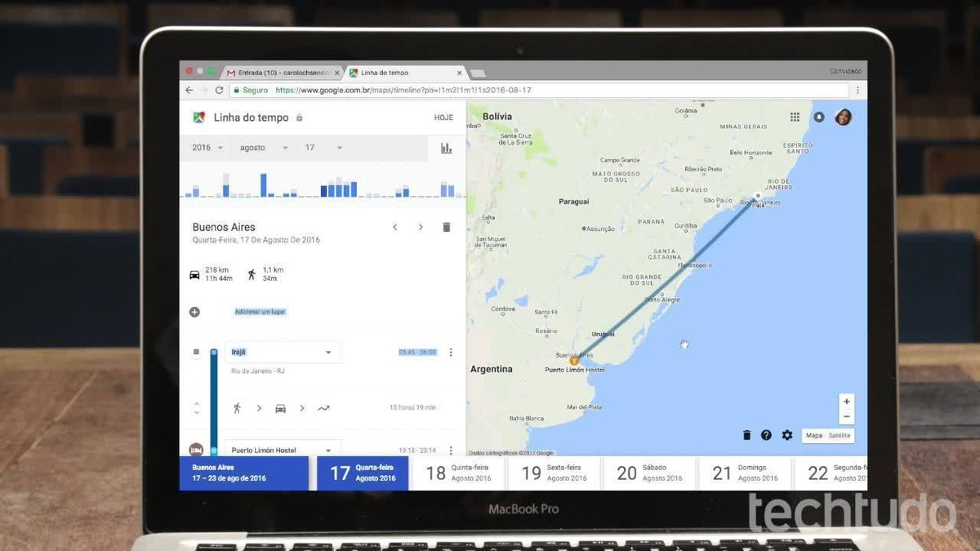Click the browser back arrow
The image size is (980, 551).
pyautogui.click(x=189, y=90)
